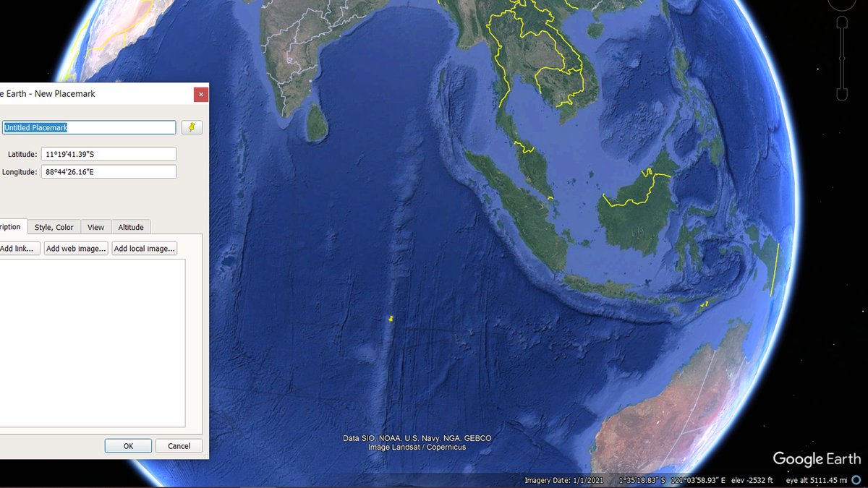Click the Add local image... button
Image resolution: width=868 pixels, height=488 pixels.
[145, 249]
